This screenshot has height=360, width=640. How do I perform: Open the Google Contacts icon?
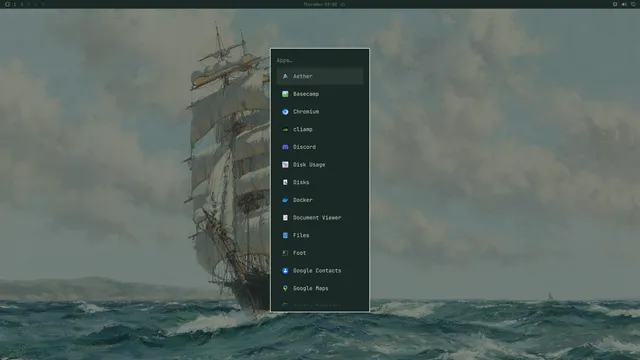point(285,271)
